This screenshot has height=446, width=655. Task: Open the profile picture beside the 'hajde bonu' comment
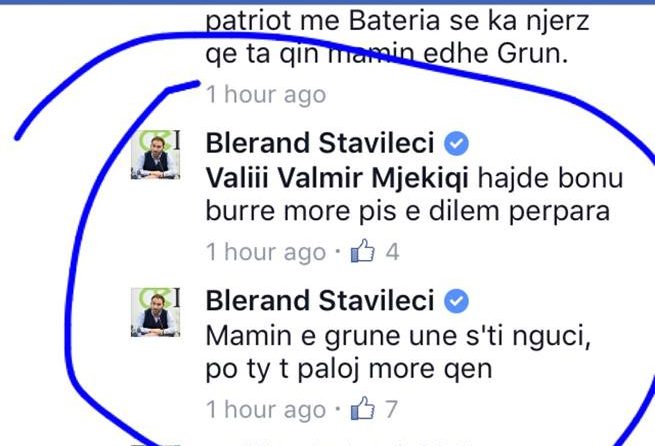155,155
